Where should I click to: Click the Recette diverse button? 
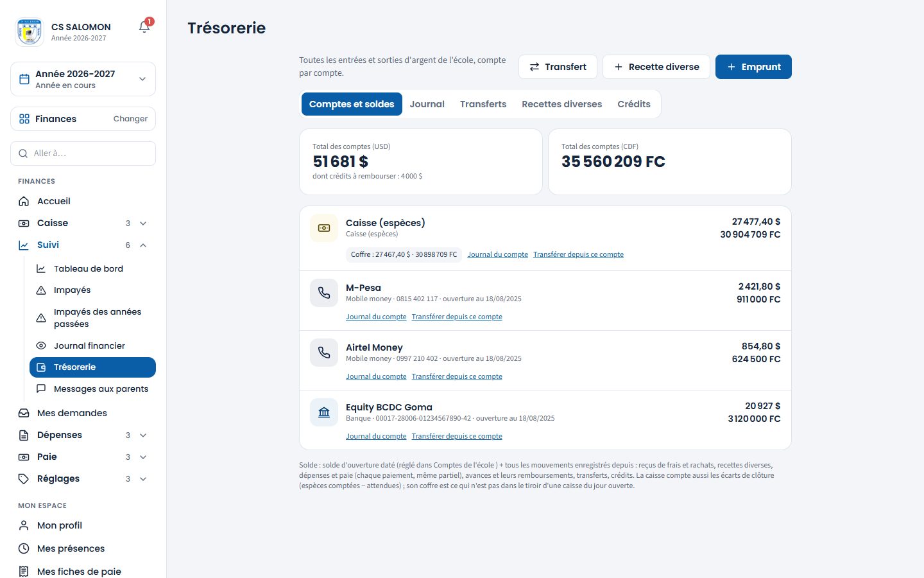pyautogui.click(x=656, y=67)
